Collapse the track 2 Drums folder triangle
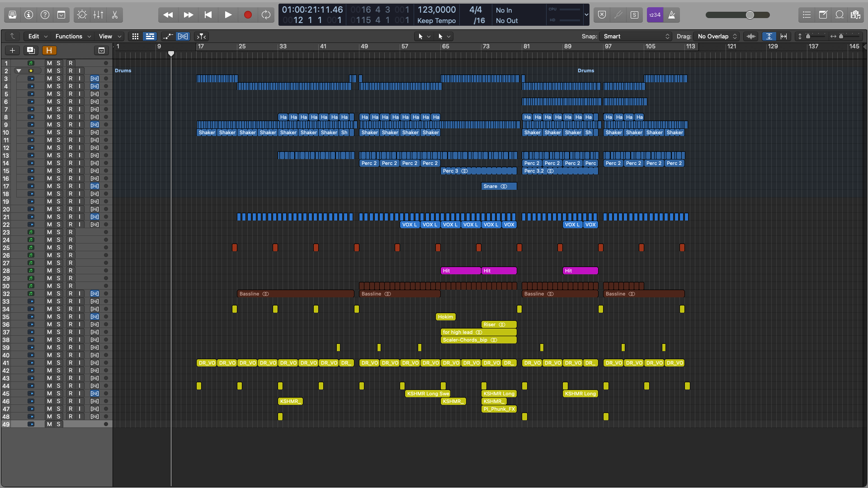The width and height of the screenshot is (868, 488). [x=19, y=71]
